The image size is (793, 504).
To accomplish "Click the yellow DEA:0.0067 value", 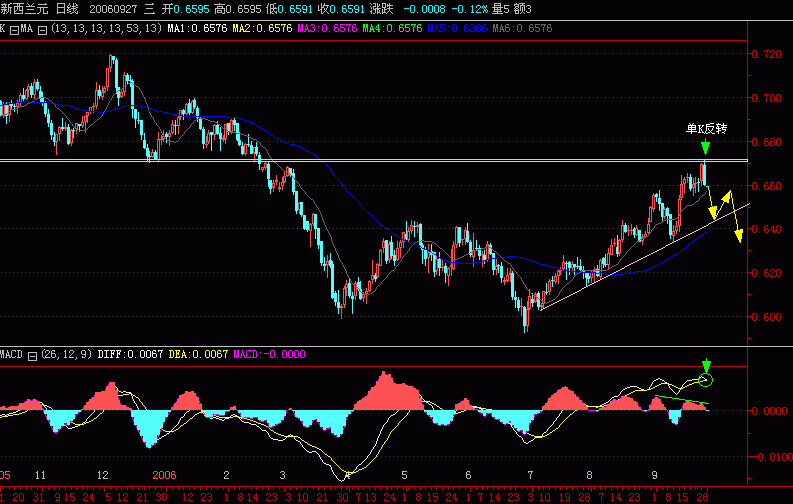I will click(x=198, y=354).
